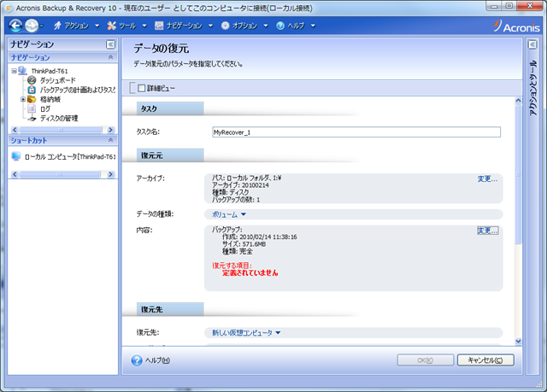Open ダッシュボード in the navigation tree

[x=57, y=80]
